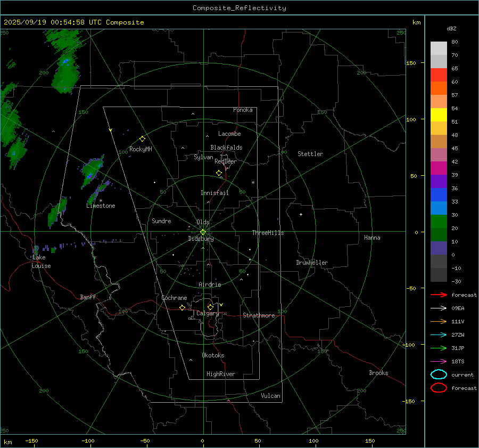Click the yellow diamond marker near Red Deer
The image size is (479, 448).
(x=219, y=173)
